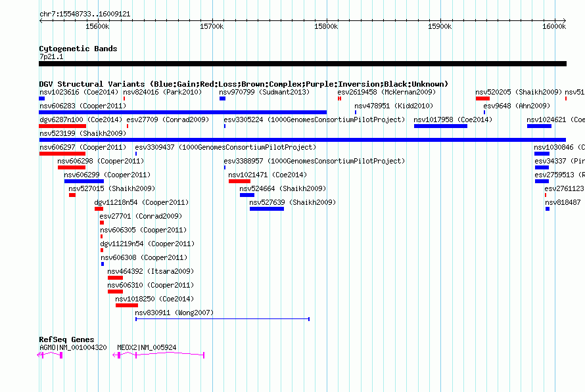
Task: Open the esv27709 (Conrad2009) variant
Action: pyautogui.click(x=168, y=120)
